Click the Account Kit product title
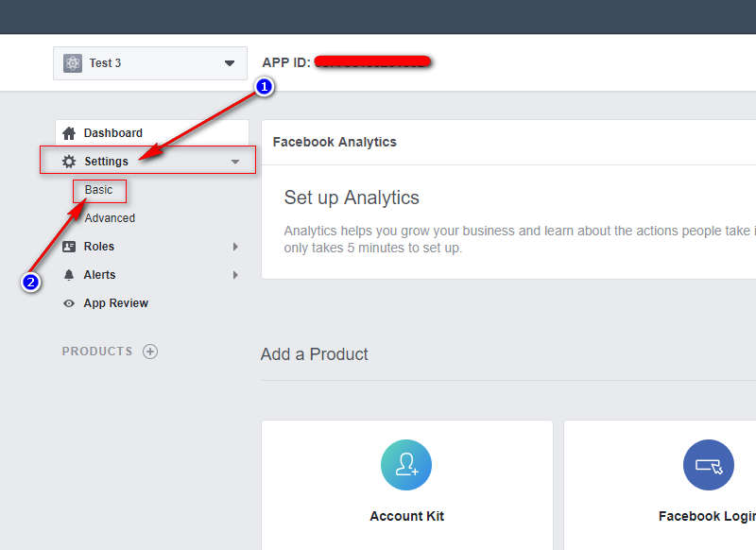Image resolution: width=756 pixels, height=550 pixels. [x=406, y=516]
